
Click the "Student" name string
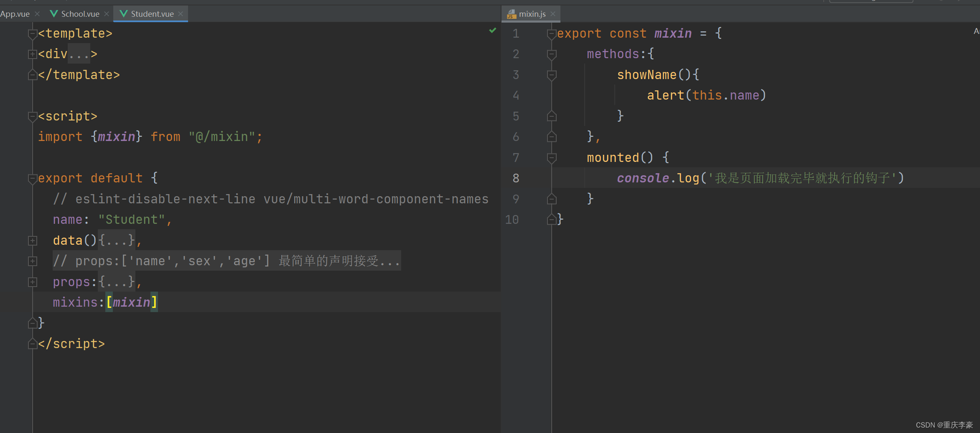[x=132, y=220]
